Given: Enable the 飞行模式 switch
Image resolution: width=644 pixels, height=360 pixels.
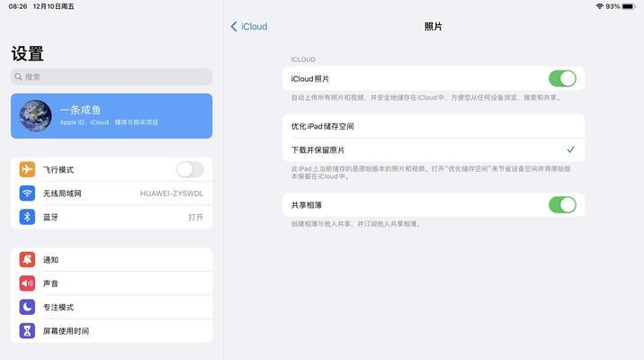Looking at the screenshot, I should coord(190,169).
